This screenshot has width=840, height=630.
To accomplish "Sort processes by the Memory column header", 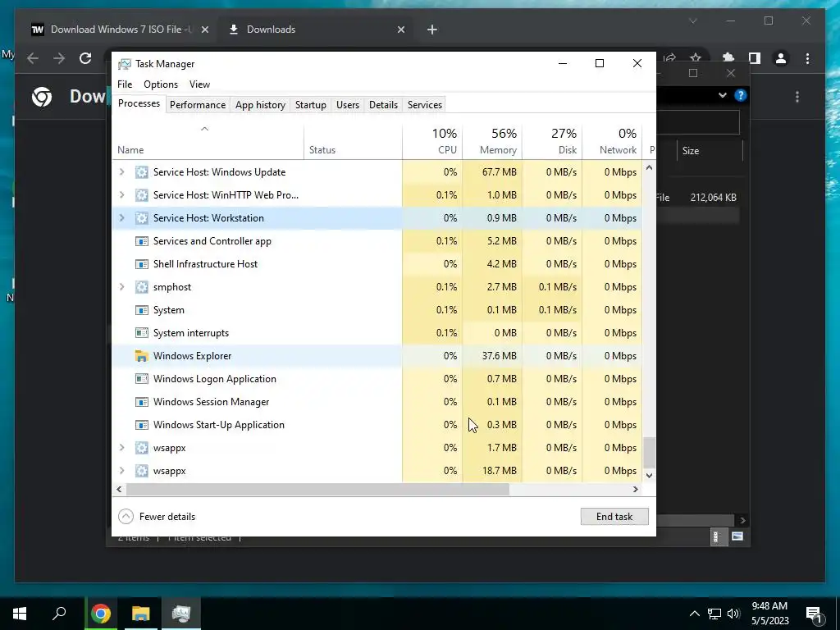I will (492, 141).
